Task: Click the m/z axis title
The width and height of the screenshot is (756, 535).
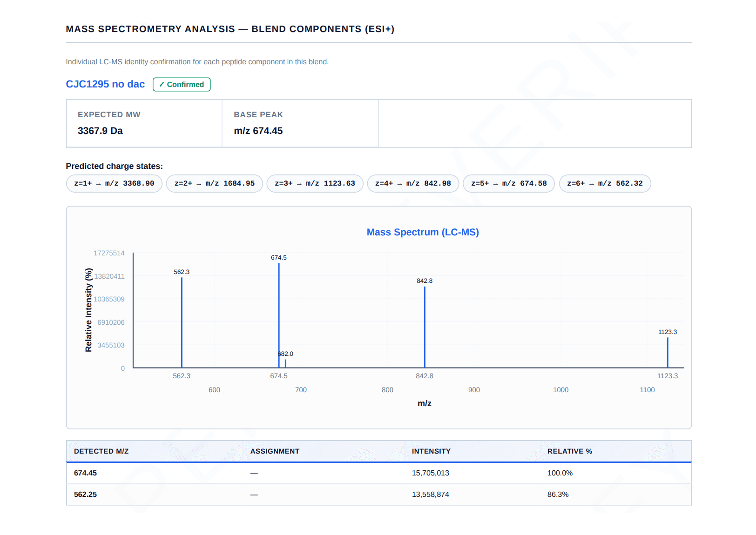Action: pyautogui.click(x=424, y=403)
